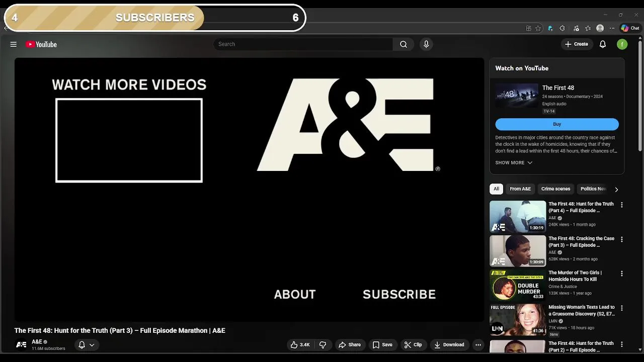Open browser Favorites list icon
Screen dimensions: 644x362
click(588, 28)
